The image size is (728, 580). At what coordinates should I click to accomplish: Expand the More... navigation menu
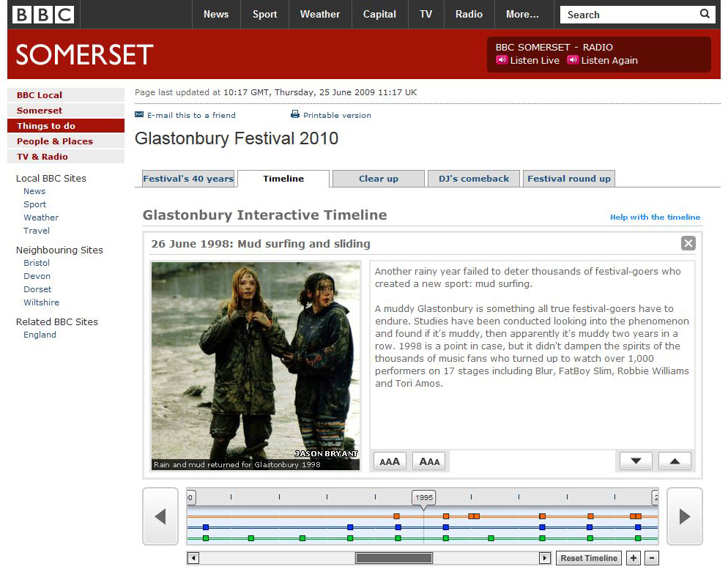point(522,15)
